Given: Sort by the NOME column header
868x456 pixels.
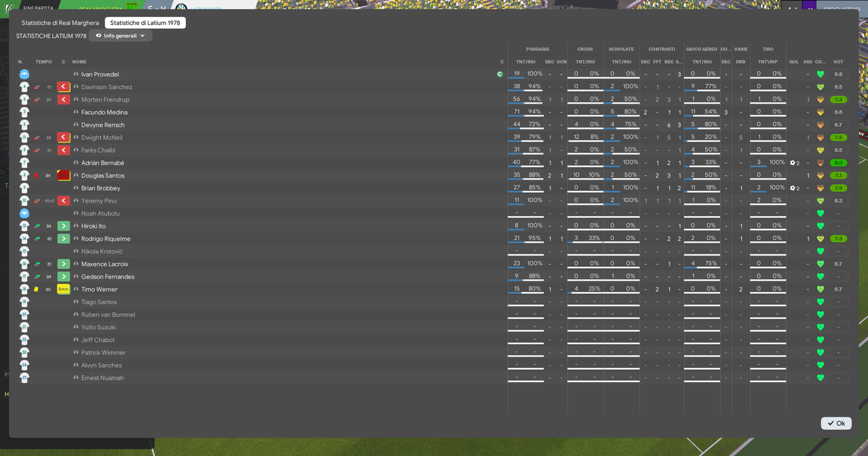Looking at the screenshot, I should [x=79, y=62].
